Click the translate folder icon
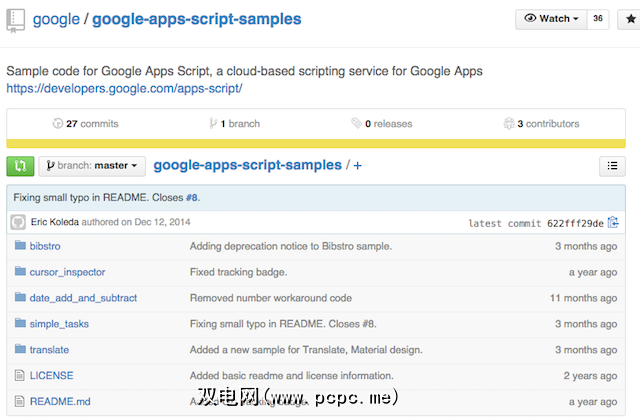 20,350
